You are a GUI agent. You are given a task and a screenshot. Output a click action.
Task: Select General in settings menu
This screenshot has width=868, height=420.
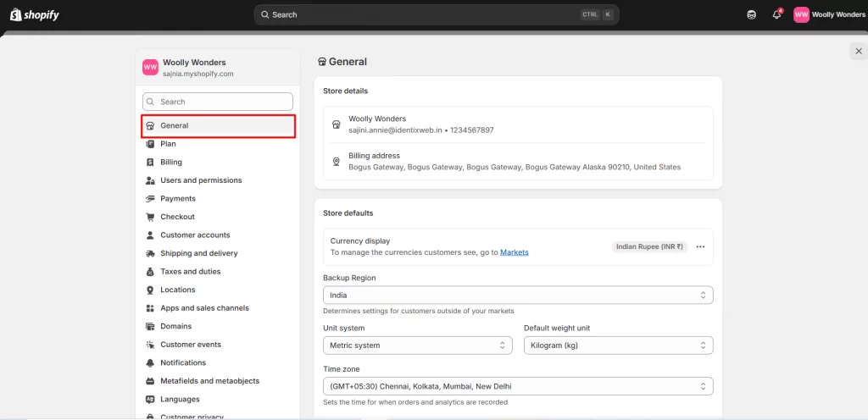218,126
